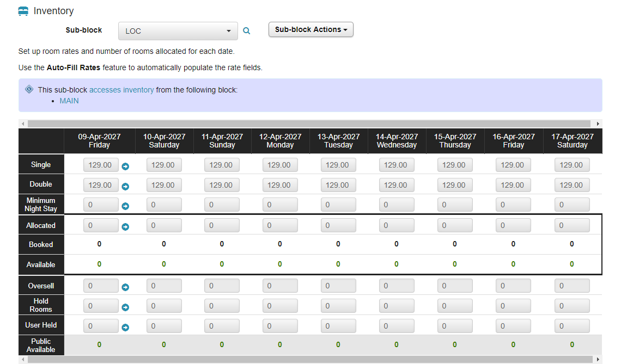This screenshot has width=621, height=364.
Task: Click the top scrollbar right arrow
Action: [x=598, y=124]
